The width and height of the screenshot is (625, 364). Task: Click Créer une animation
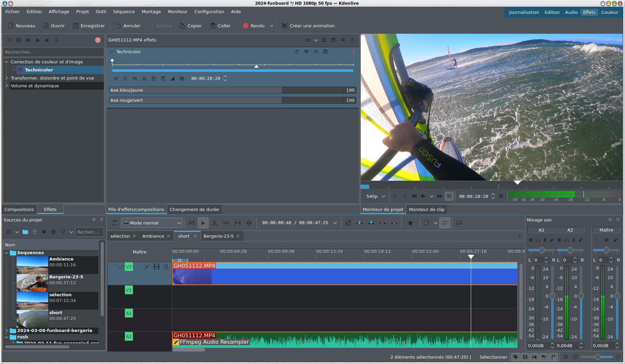(x=308, y=26)
